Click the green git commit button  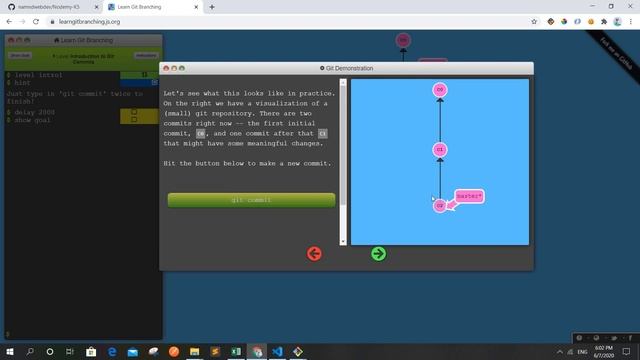251,200
